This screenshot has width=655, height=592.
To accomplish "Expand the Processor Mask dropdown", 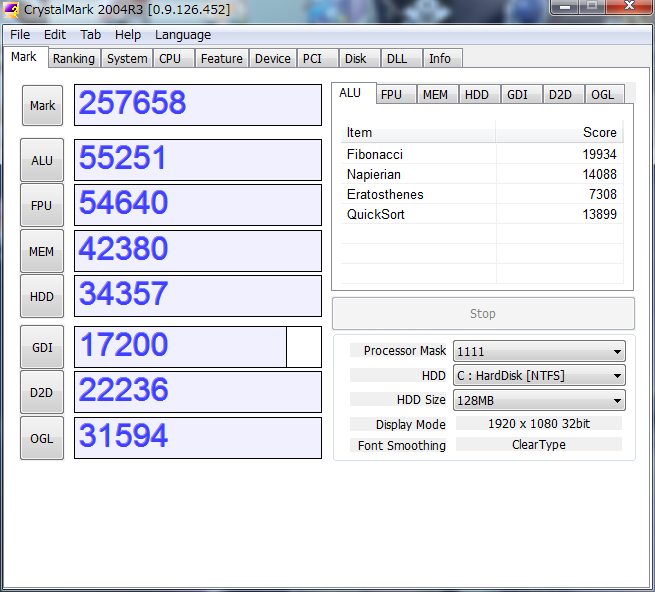I will 539,351.
